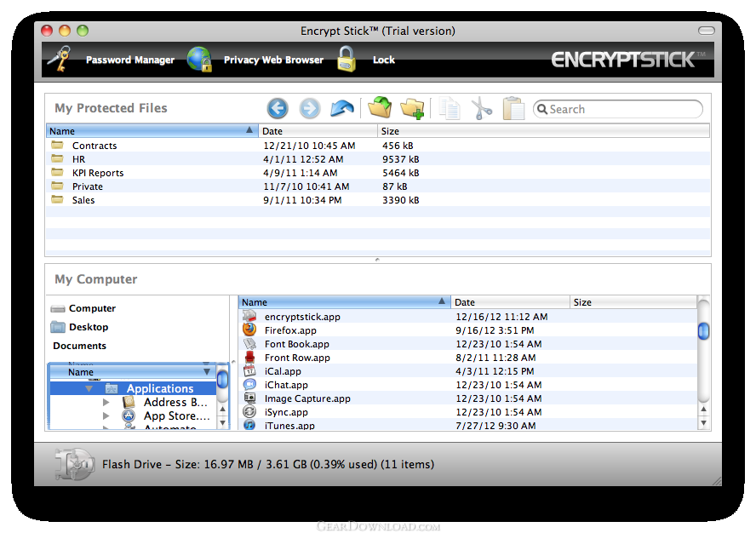Go forward with blue right arrow
This screenshot has height=533, width=756.
coord(310,108)
